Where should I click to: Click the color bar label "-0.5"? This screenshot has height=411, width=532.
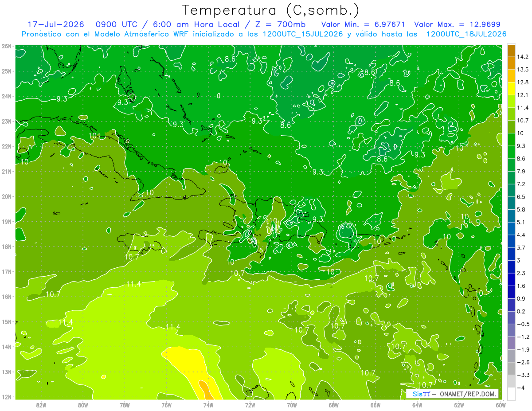(x=523, y=324)
